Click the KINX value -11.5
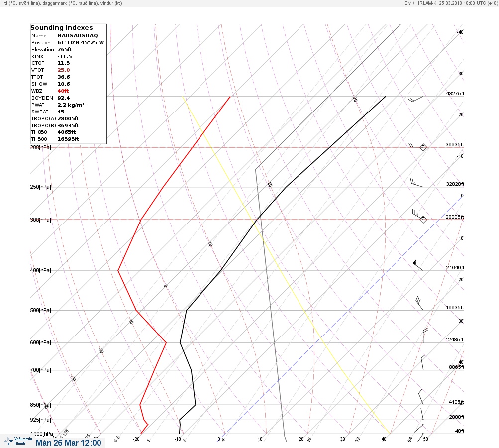 pyautogui.click(x=64, y=57)
